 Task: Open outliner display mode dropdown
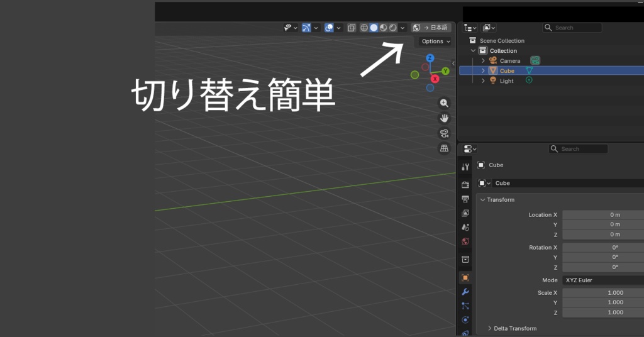489,28
